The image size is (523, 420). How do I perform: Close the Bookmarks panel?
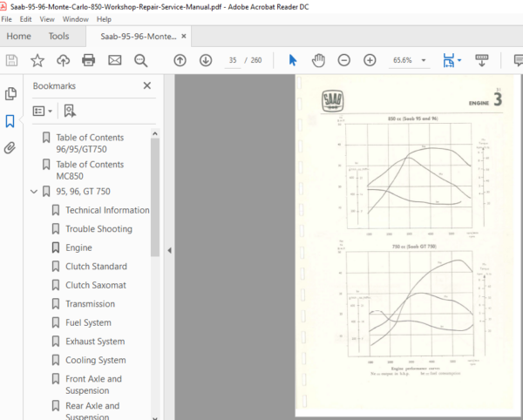coord(147,85)
